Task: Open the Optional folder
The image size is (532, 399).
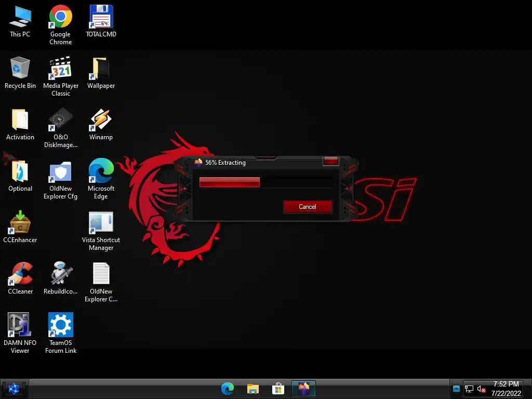Action: 20,176
